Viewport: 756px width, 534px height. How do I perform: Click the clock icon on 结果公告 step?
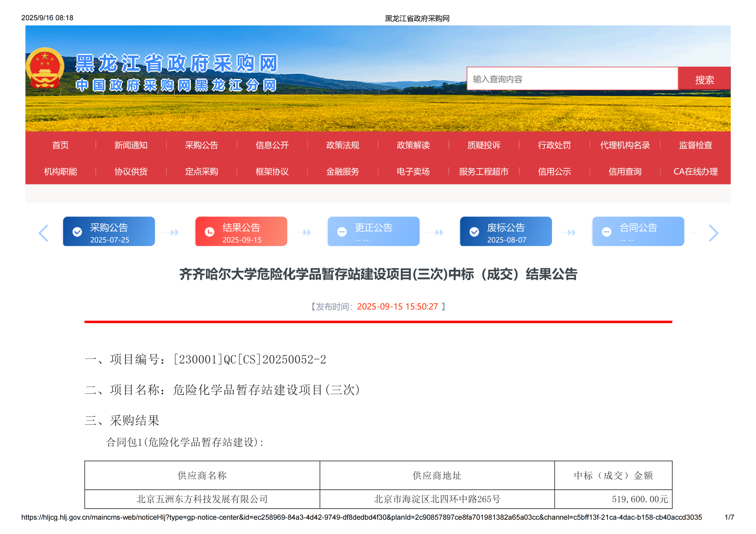pyautogui.click(x=210, y=232)
